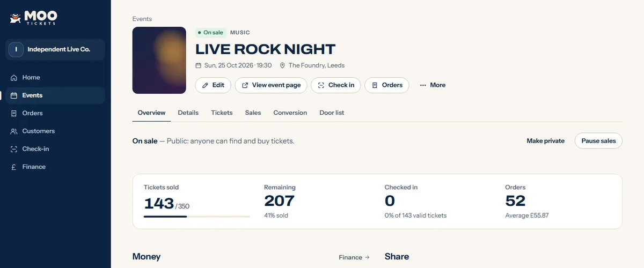This screenshot has height=268, width=644.
Task: Switch to the Door list tab
Action: click(x=332, y=113)
